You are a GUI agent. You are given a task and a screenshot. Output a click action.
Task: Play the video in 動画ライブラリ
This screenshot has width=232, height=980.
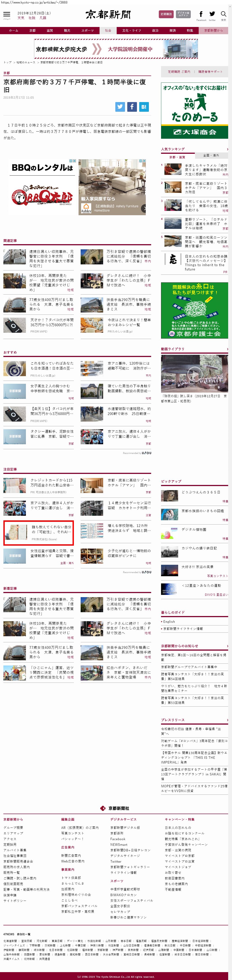194,374
